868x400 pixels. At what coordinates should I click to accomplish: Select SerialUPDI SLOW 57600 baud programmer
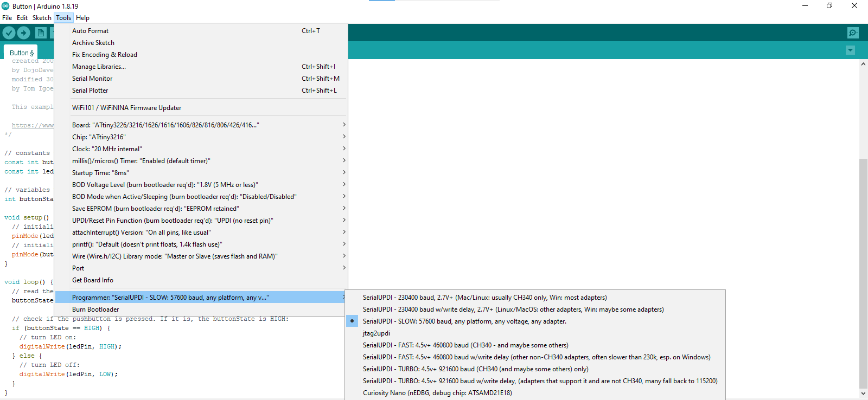tap(535, 321)
